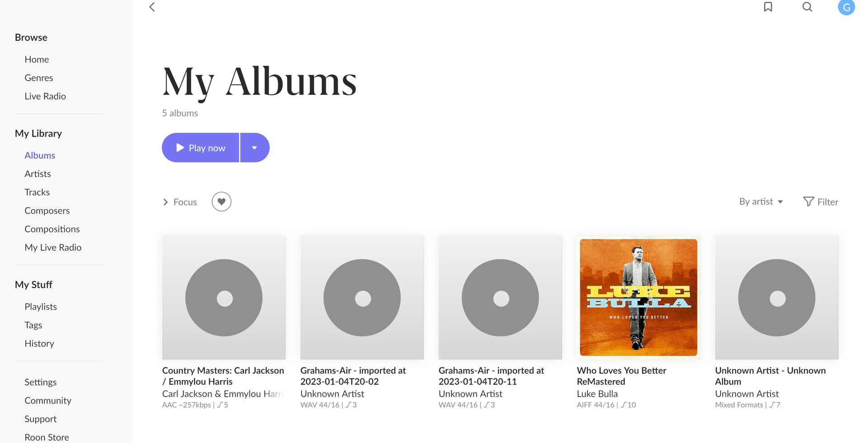Screen dimensions: 868x443
Task: Open the Play now dropdown arrow
Action: point(255,148)
